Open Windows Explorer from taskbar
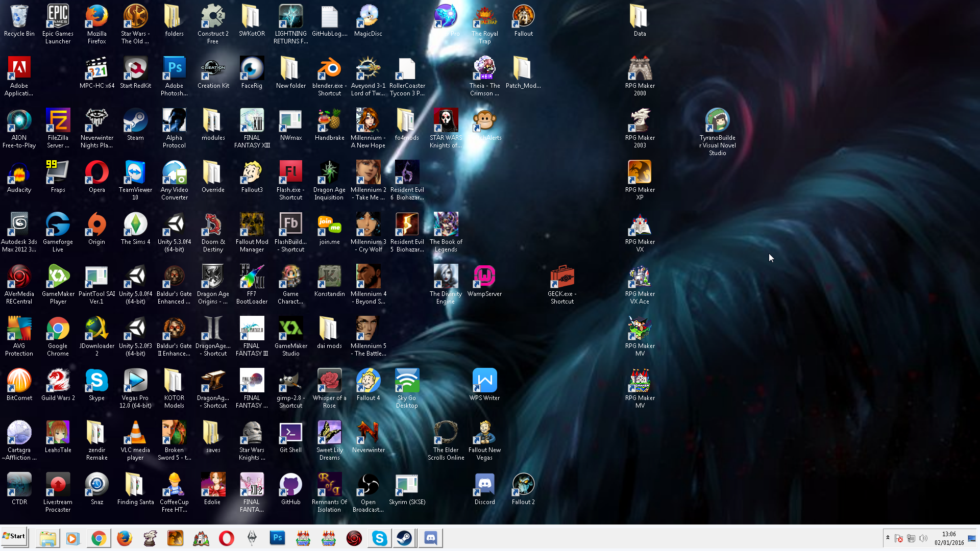This screenshot has width=980, height=551. click(47, 538)
